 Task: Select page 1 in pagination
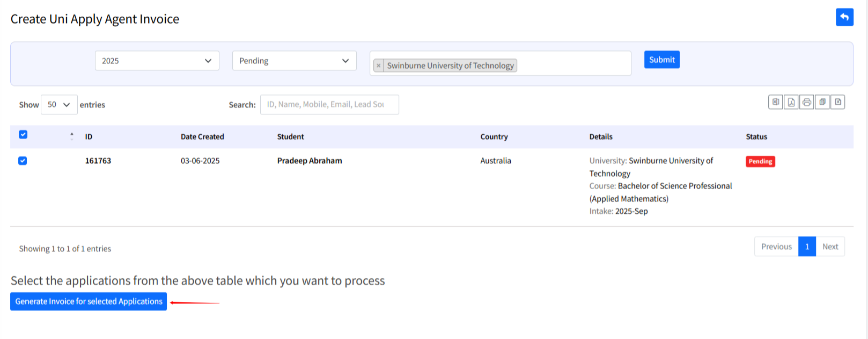coord(807,247)
